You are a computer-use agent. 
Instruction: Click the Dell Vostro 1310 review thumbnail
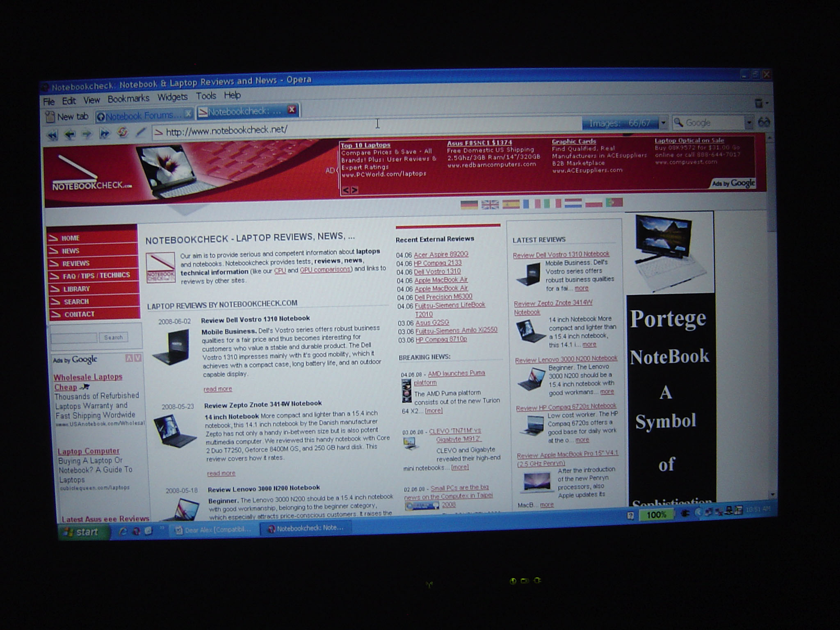tap(171, 347)
